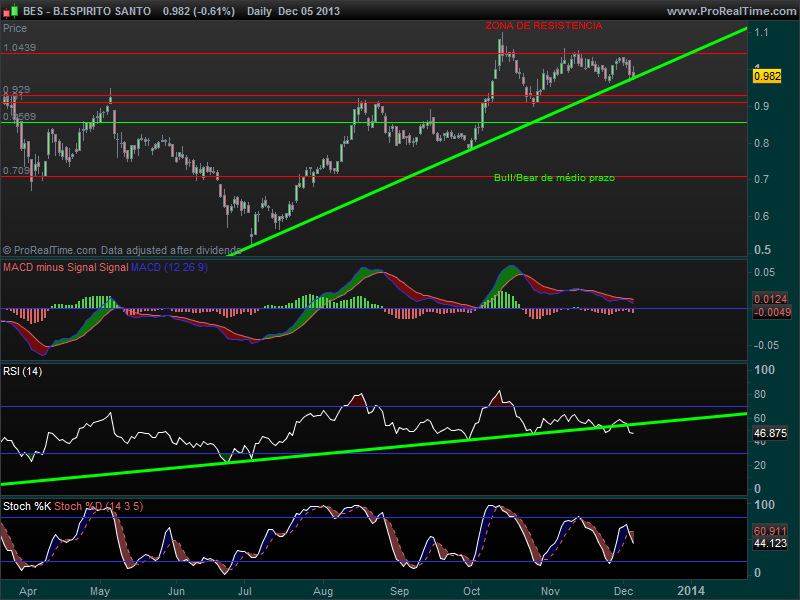The width and height of the screenshot is (800, 600).
Task: Click the Dec month on time axis
Action: pos(623,591)
